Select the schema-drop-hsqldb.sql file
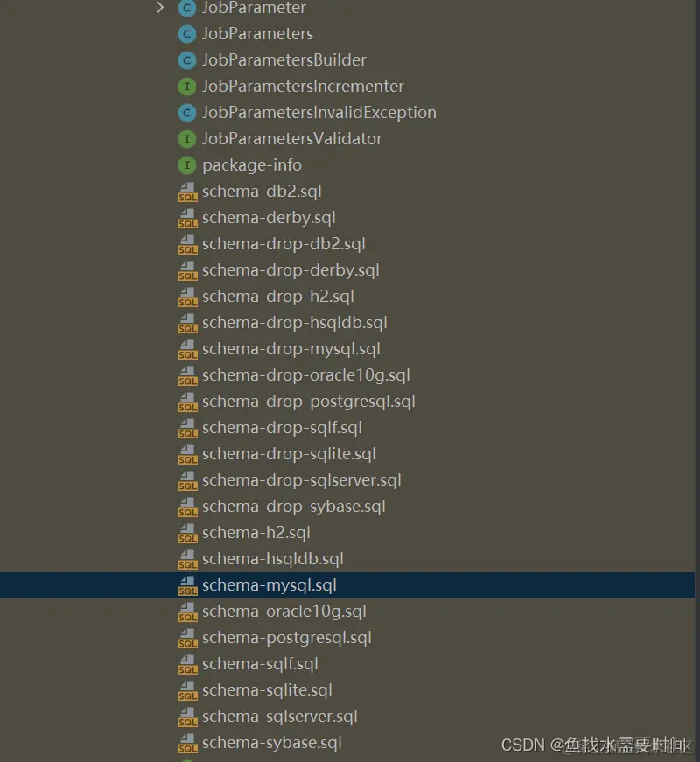The width and height of the screenshot is (700, 762). [295, 323]
